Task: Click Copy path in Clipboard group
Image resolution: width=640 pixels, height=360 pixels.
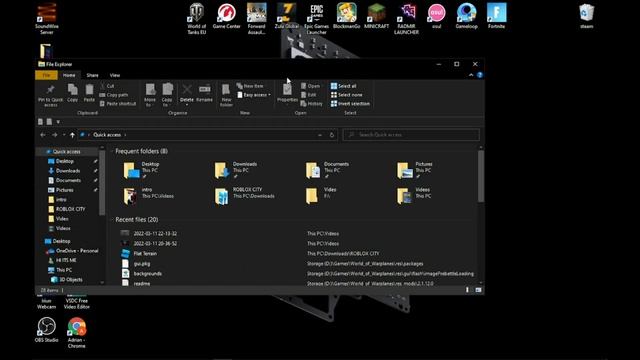Action: [x=114, y=95]
